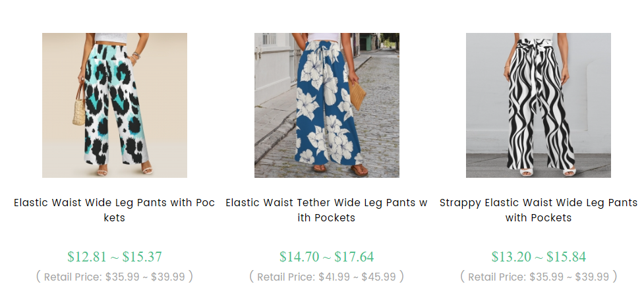This screenshot has width=644, height=303.
Task: Open the blue floral pants product image
Action: 326,105
